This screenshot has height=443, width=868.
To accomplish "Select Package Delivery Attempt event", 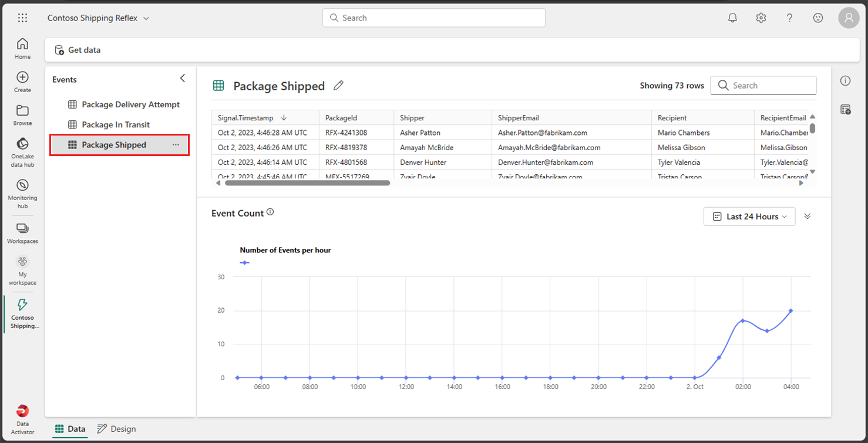I will (120, 104).
